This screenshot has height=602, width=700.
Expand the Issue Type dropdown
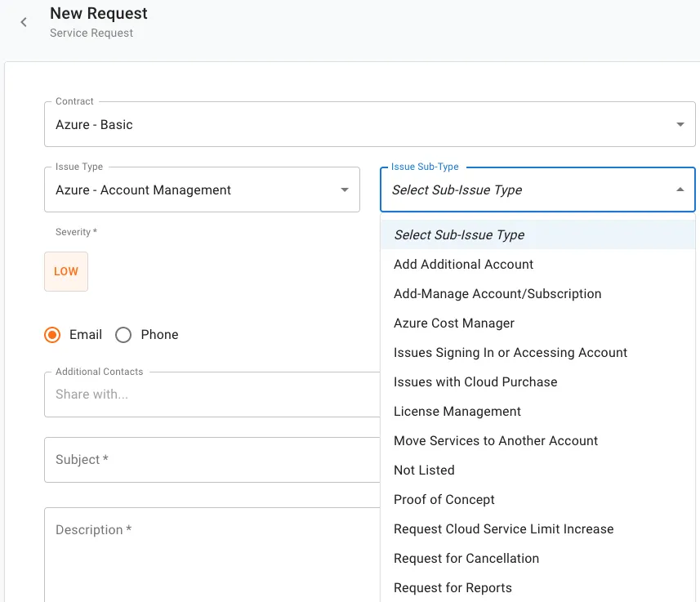203,190
